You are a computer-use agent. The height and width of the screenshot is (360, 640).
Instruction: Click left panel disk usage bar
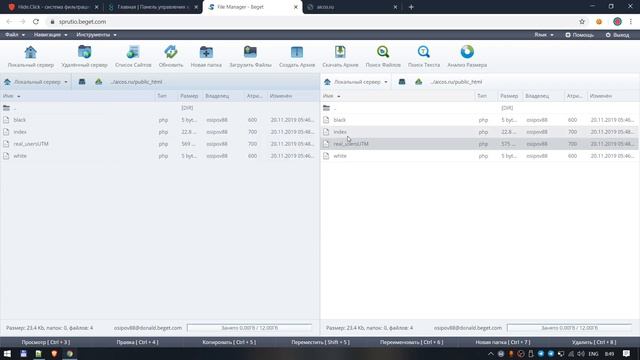[249, 328]
